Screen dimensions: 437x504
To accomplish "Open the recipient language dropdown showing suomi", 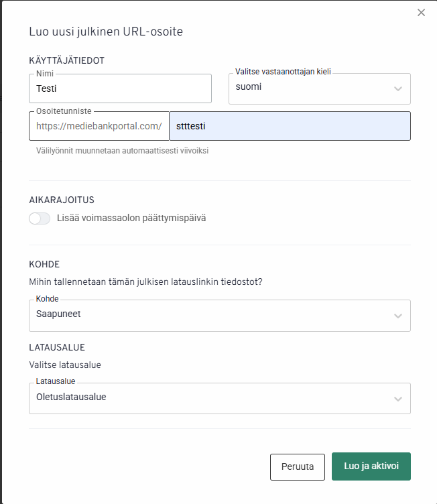I will point(312,88).
